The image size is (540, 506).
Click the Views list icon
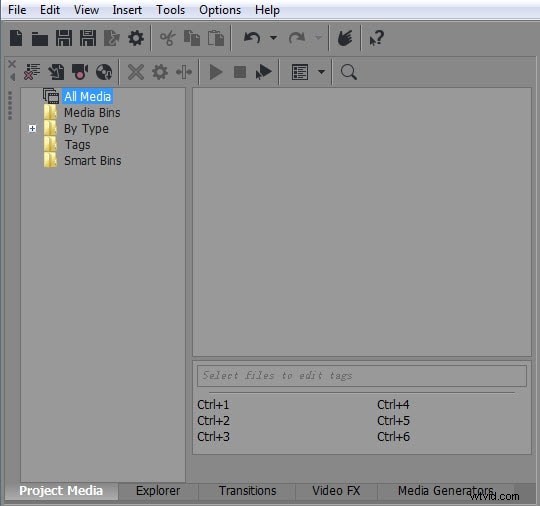(300, 72)
